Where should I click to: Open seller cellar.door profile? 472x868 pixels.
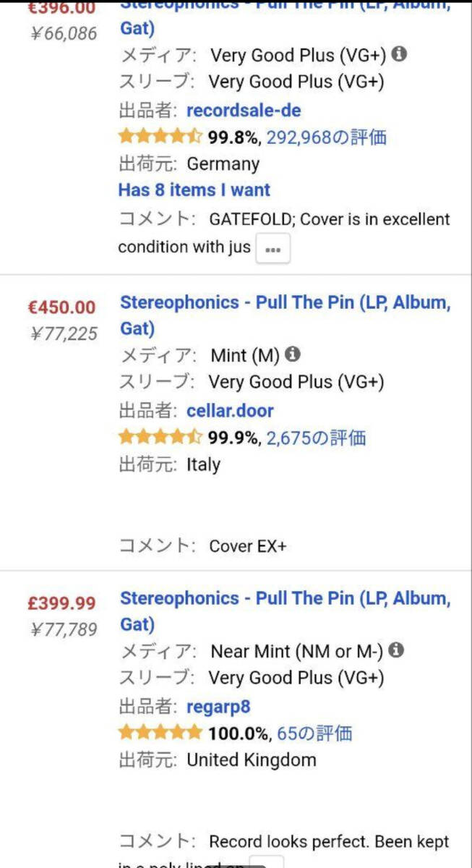click(230, 411)
